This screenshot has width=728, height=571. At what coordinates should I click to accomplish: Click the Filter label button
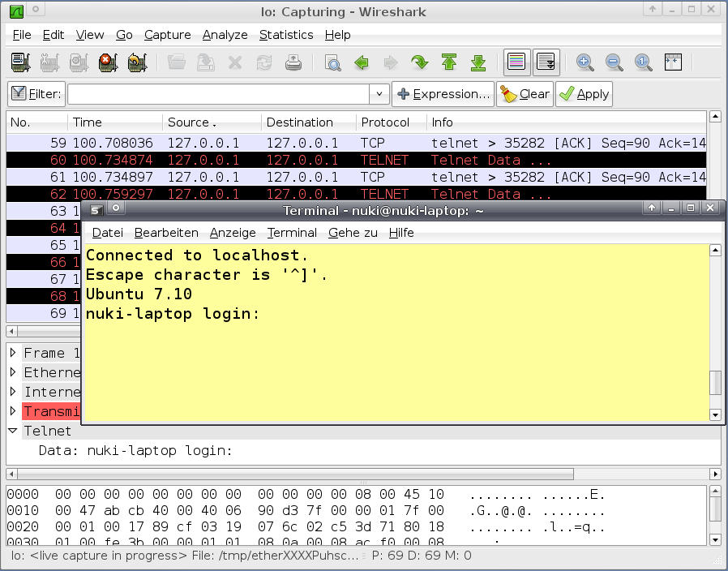pos(36,94)
